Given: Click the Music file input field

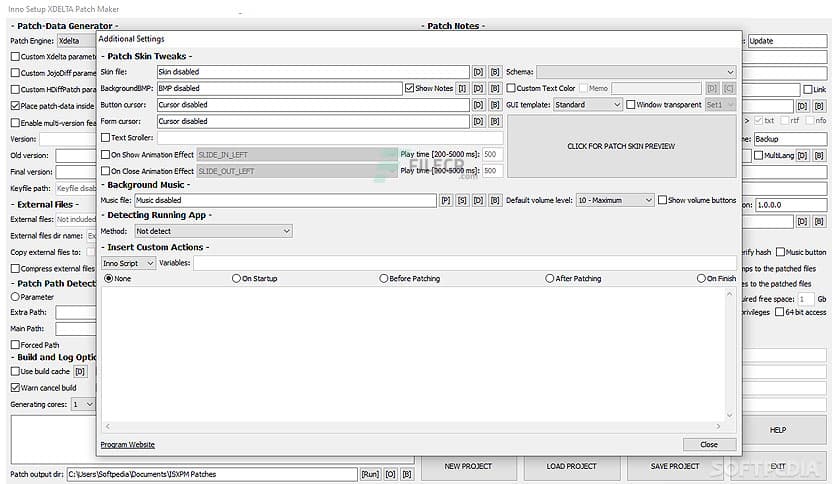Looking at the screenshot, I should [x=285, y=200].
